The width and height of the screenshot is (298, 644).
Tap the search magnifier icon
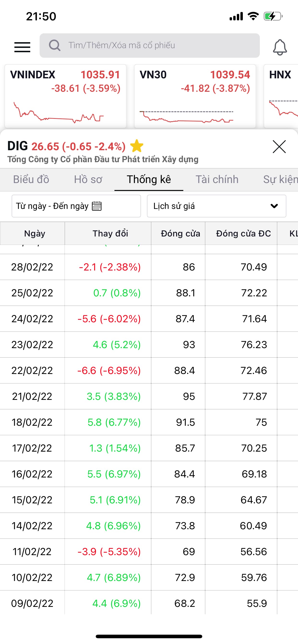[x=55, y=46]
